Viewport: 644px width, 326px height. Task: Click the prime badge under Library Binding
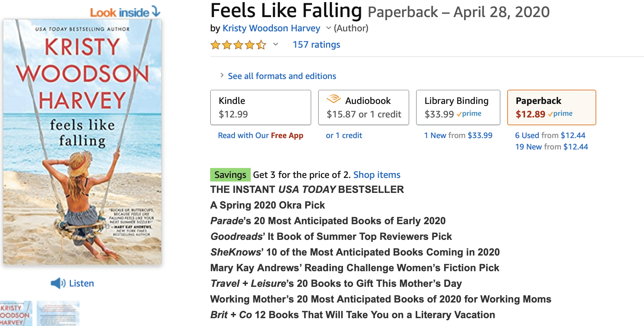[469, 114]
